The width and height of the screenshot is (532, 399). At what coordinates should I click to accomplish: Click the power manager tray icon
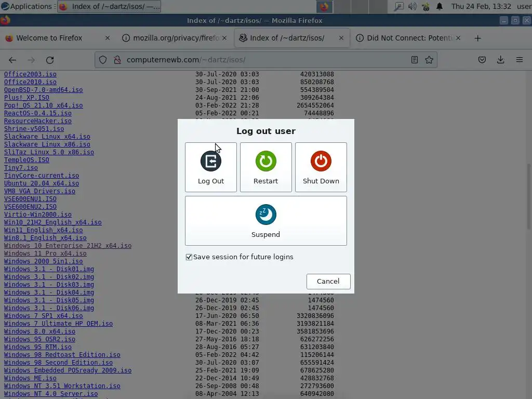[x=426, y=6]
